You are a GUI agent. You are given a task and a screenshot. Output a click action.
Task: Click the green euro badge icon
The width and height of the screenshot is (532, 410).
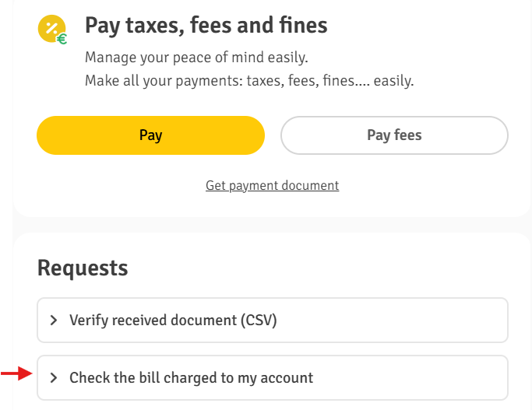62,39
